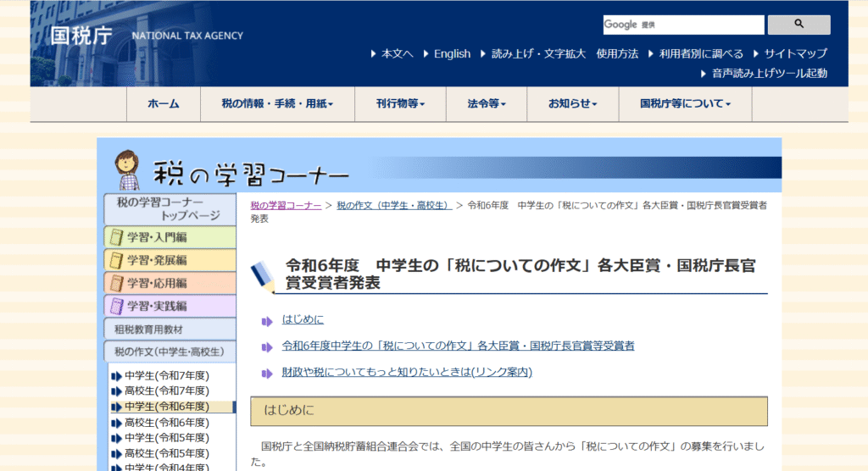Go to ホーム in the navigation bar
Screen dimensions: 868x471
[164, 103]
